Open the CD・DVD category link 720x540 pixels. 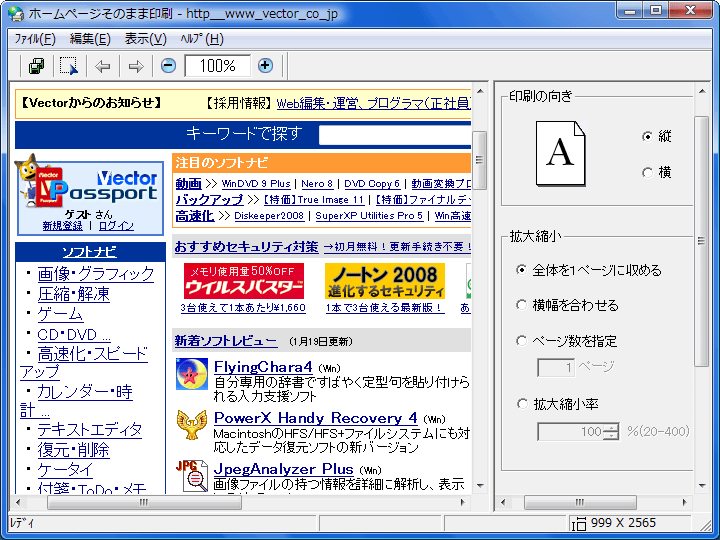click(74, 334)
